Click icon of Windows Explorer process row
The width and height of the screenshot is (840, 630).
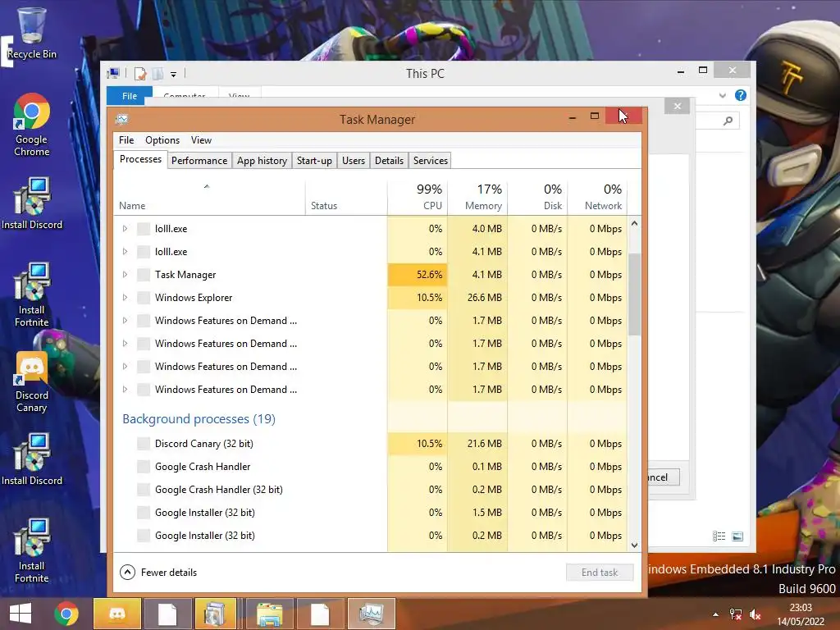[x=143, y=298]
